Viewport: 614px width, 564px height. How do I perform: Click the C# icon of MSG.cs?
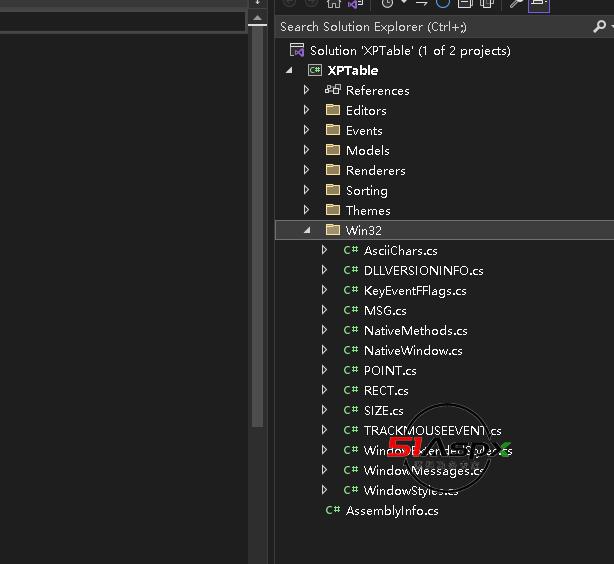(351, 310)
